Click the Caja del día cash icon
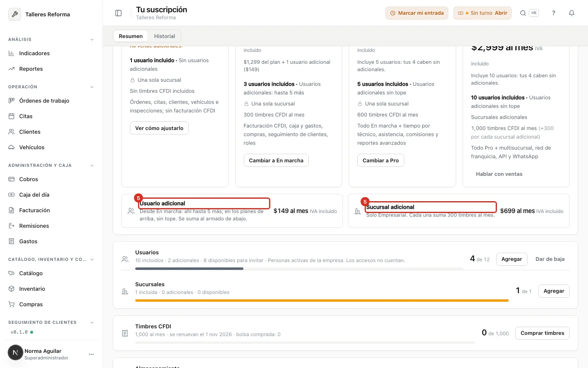588x368 pixels. [x=11, y=195]
